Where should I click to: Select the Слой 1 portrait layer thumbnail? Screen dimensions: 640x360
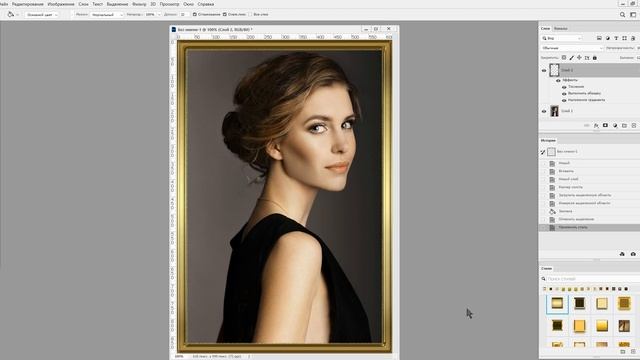(x=554, y=111)
